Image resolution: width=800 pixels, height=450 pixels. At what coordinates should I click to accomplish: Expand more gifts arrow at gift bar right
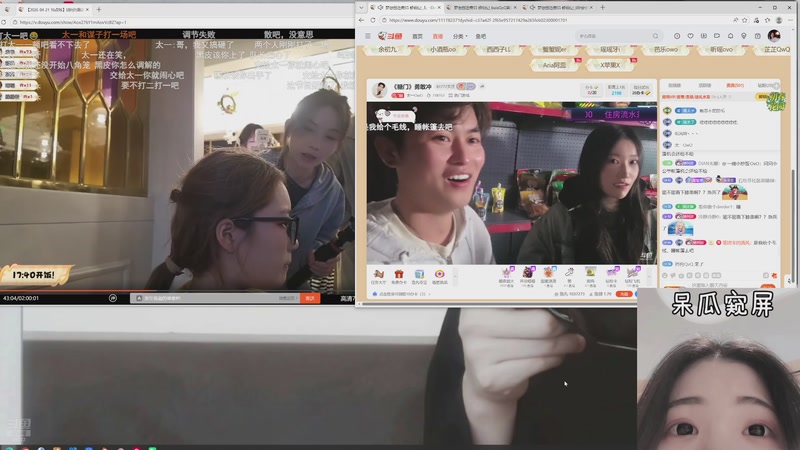pyautogui.click(x=649, y=276)
